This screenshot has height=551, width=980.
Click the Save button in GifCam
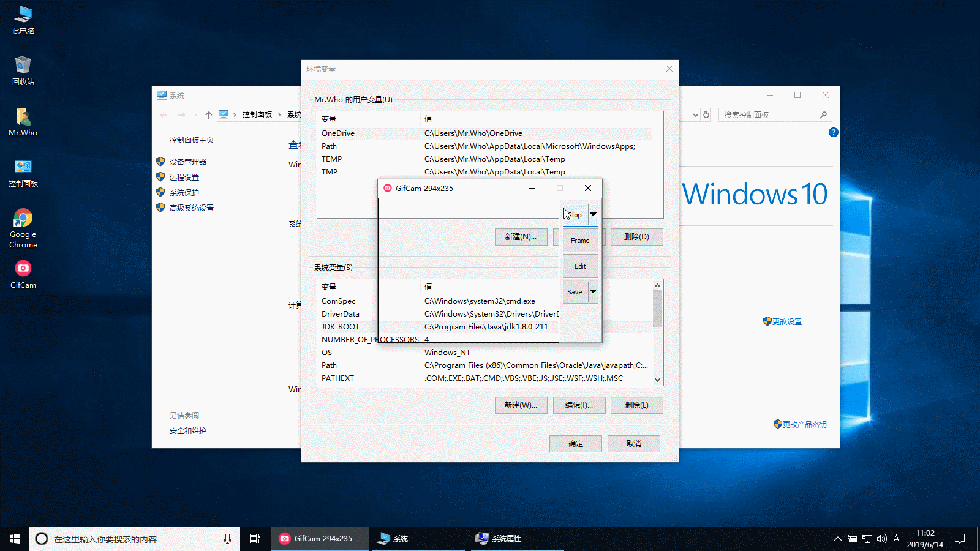(x=576, y=292)
